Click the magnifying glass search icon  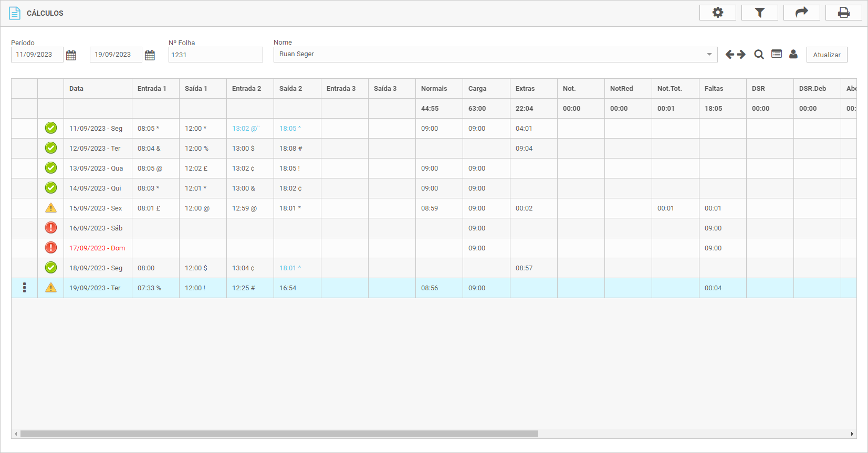759,55
